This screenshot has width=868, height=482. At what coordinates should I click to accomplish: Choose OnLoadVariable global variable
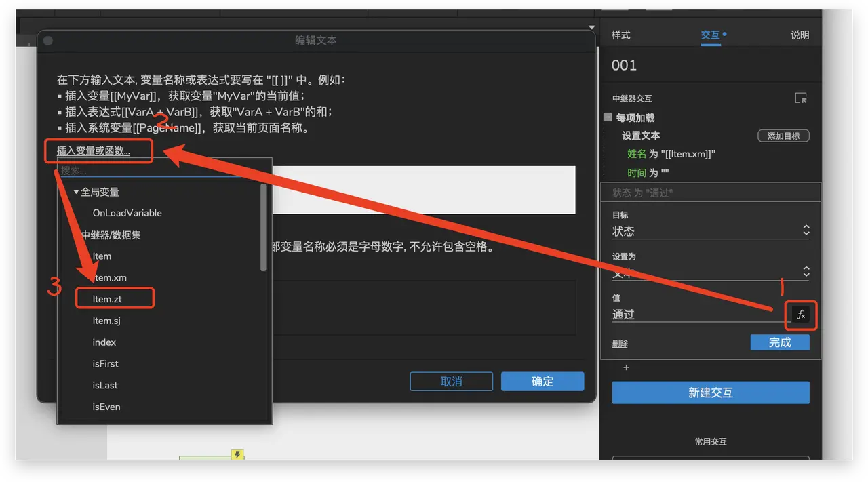coord(127,213)
